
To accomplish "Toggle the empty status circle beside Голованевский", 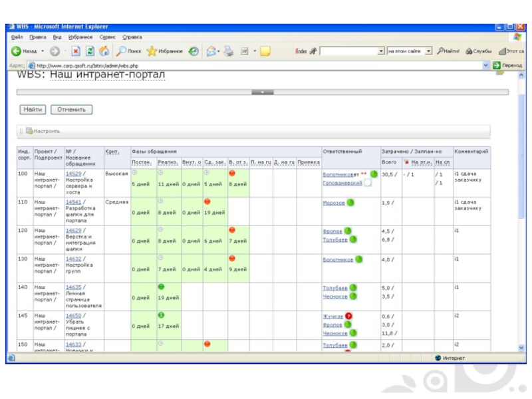I will click(x=368, y=182).
